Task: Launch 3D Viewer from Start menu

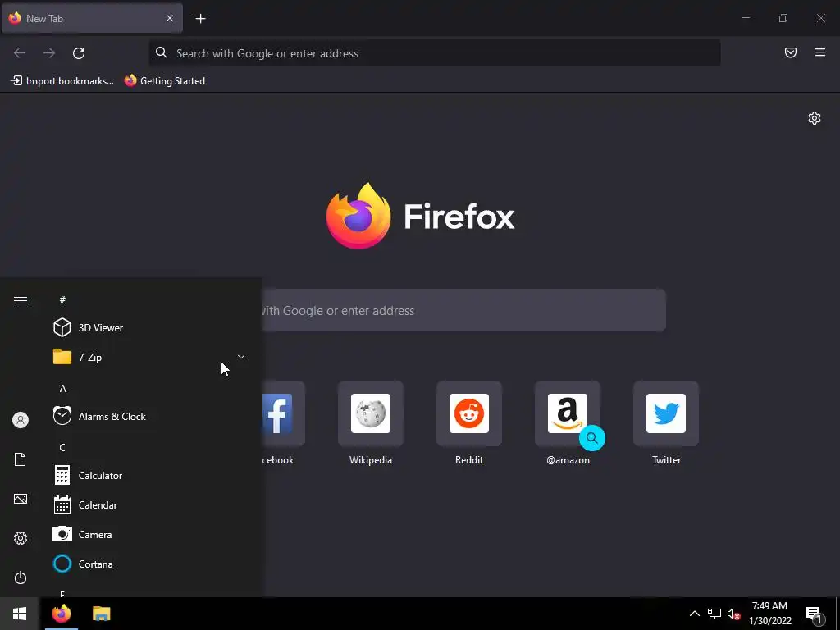Action: (x=150, y=327)
